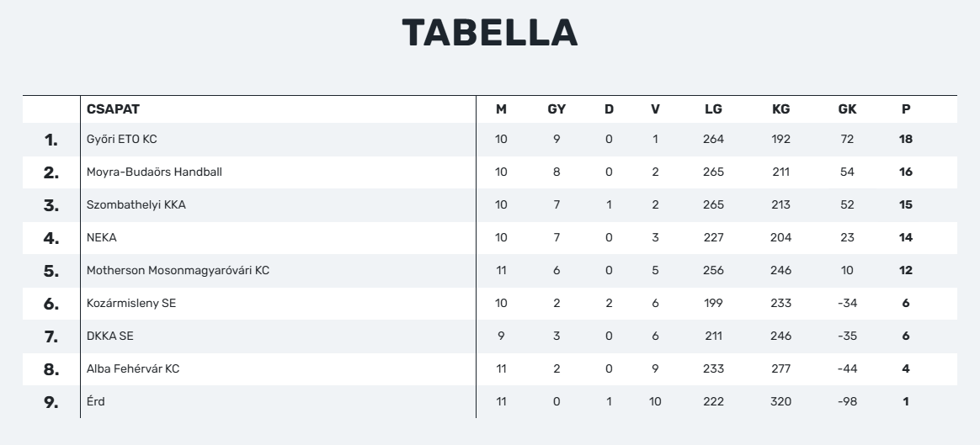Click the LG goals scored header
The image size is (980, 445).
(x=713, y=109)
